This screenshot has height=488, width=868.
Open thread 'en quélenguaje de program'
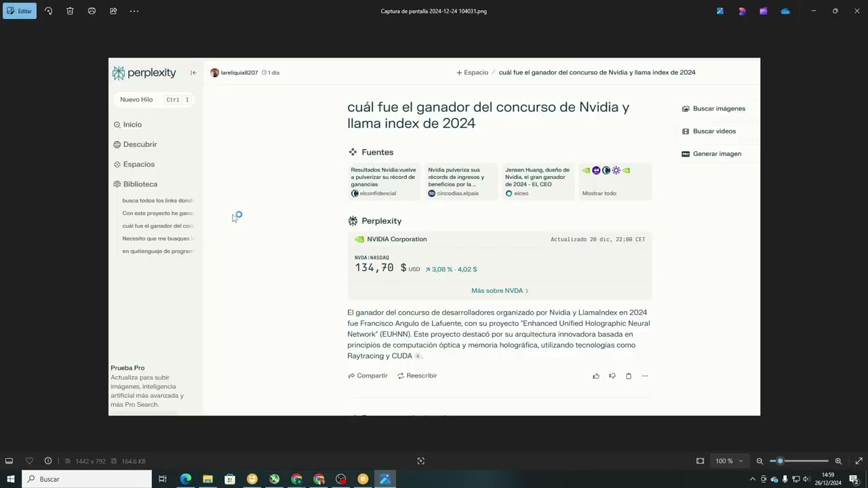point(158,251)
